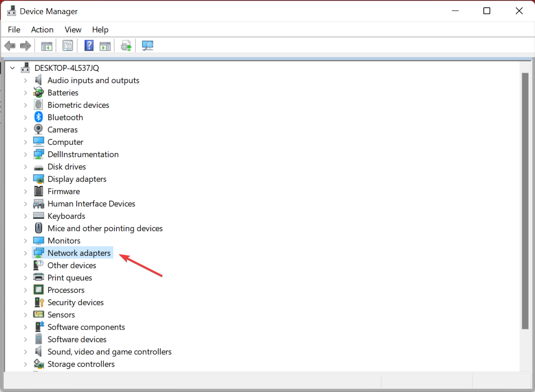Click the Cameras webcam icon
The image size is (535, 392).
click(x=38, y=129)
